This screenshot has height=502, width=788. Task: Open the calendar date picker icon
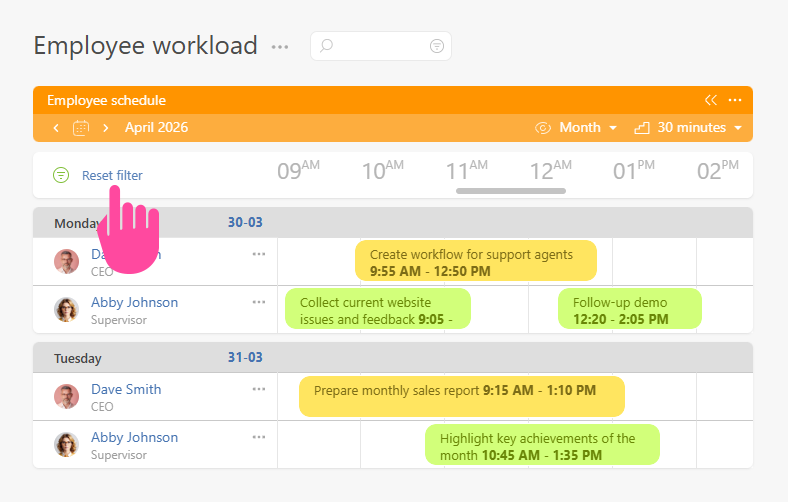81,128
